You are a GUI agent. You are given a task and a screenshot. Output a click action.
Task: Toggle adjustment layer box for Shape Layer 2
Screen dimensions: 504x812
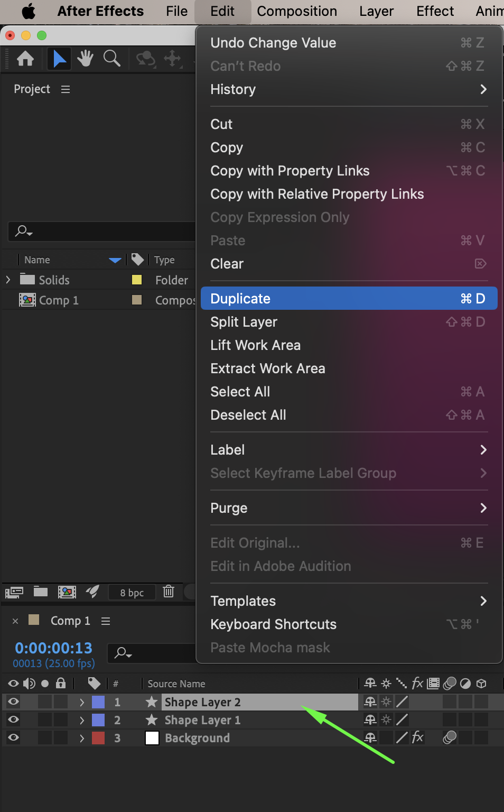(465, 702)
